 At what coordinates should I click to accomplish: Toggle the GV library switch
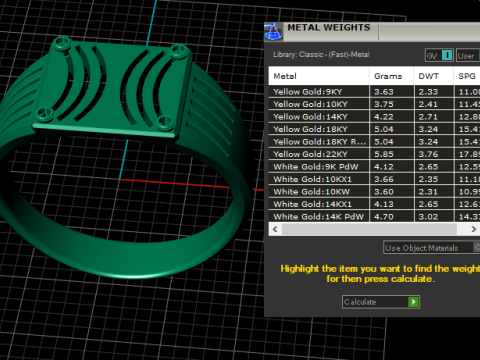click(439, 55)
